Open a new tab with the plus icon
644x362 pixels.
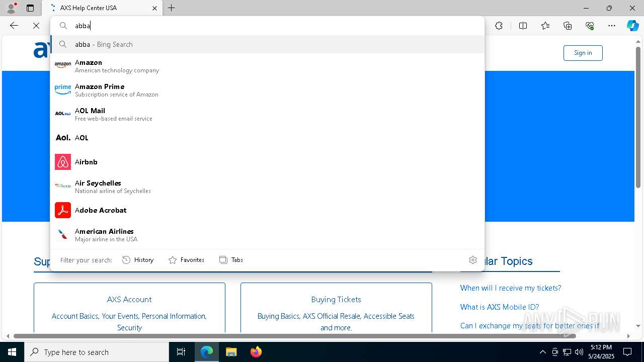[x=172, y=8]
